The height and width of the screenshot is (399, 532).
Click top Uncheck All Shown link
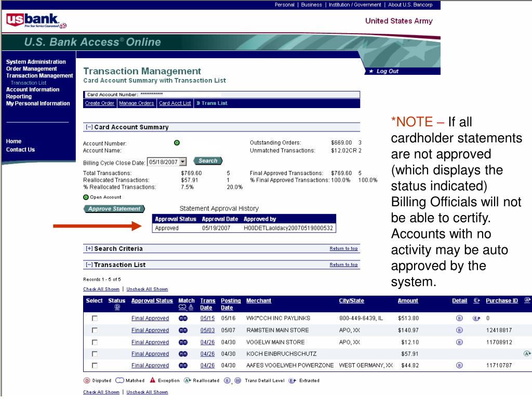pos(147,289)
